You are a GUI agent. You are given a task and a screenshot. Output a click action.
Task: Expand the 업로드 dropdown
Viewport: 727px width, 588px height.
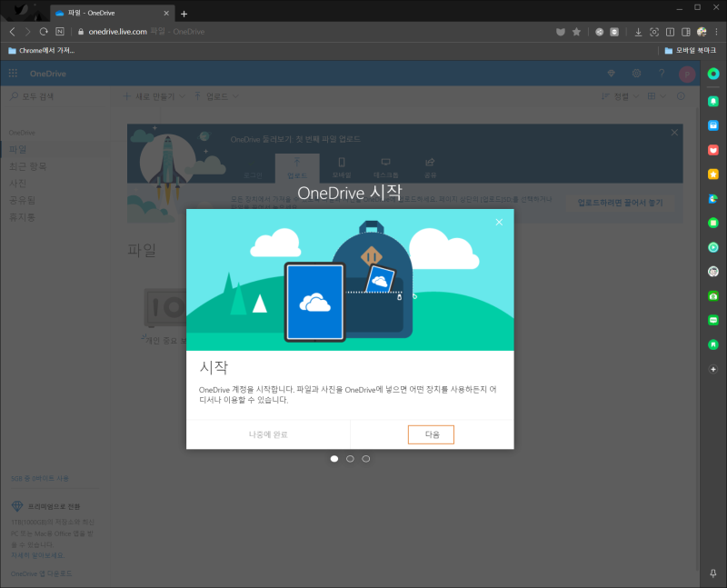216,96
